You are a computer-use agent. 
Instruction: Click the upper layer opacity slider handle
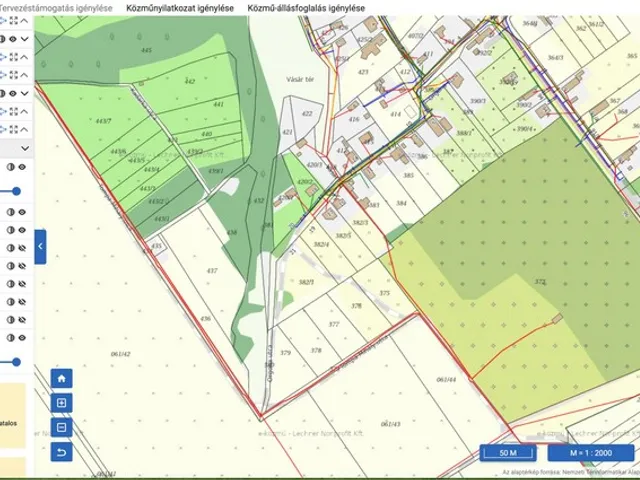(x=16, y=190)
